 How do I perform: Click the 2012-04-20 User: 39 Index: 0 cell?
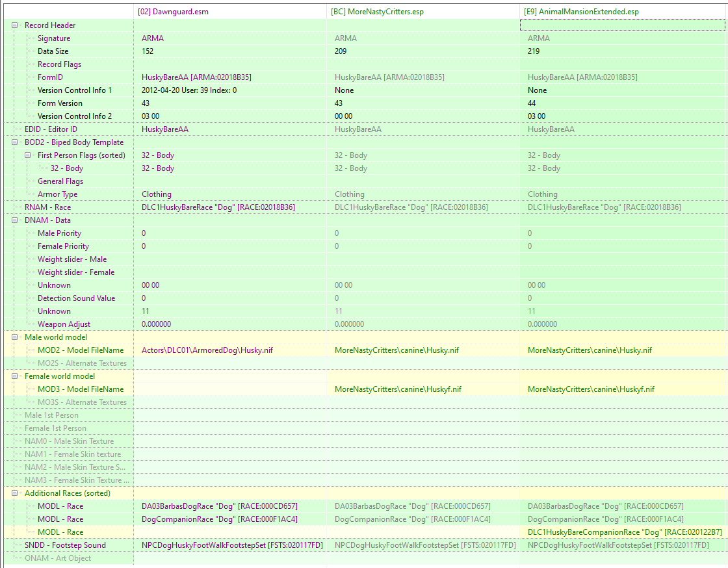click(189, 90)
